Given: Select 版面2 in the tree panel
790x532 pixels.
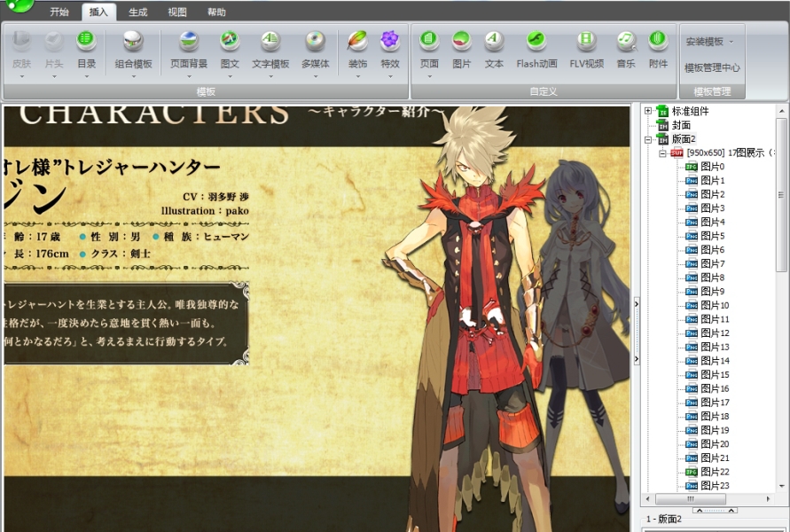Looking at the screenshot, I should click(684, 139).
